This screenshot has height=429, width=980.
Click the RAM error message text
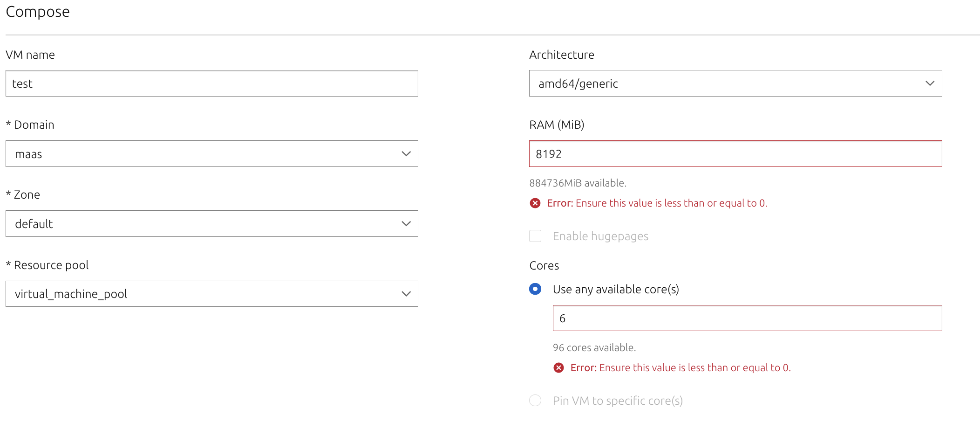[657, 203]
